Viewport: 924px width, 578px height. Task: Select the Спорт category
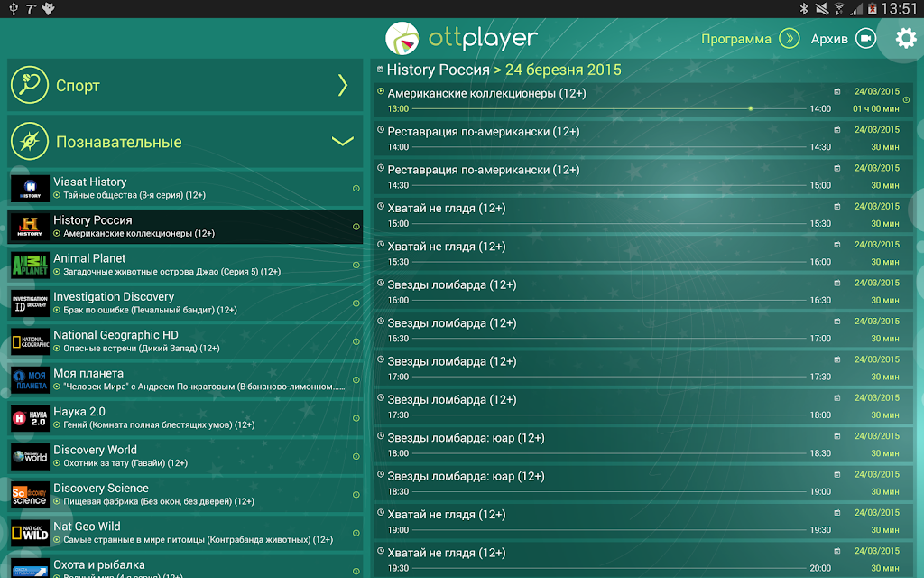pyautogui.click(x=185, y=85)
